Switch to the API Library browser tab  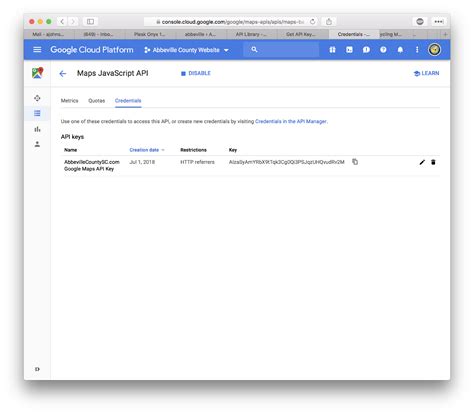(252, 34)
